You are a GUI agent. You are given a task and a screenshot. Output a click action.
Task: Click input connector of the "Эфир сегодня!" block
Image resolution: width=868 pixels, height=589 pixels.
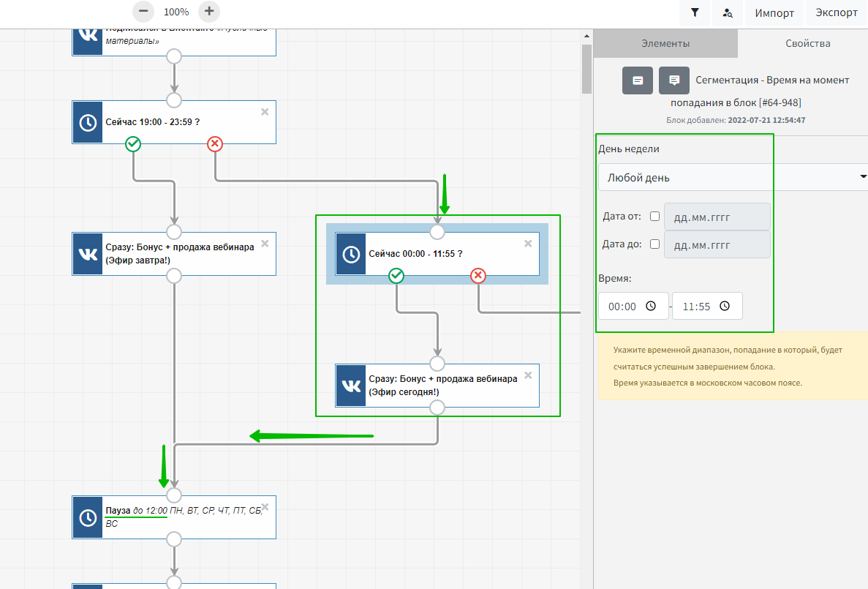pos(437,364)
